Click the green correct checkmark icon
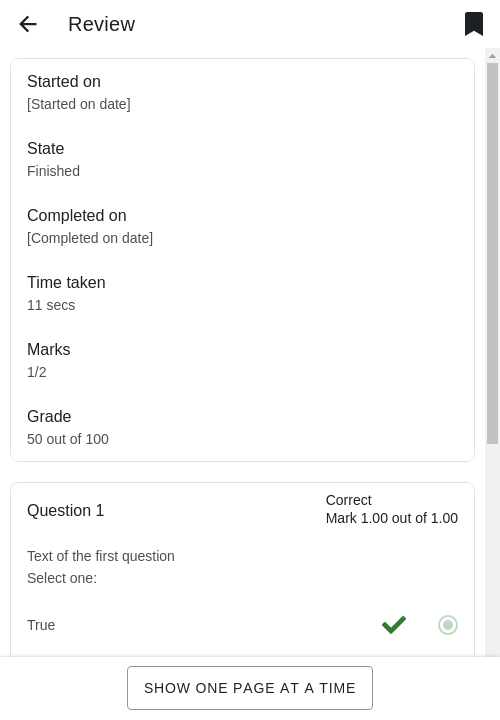 (x=394, y=625)
